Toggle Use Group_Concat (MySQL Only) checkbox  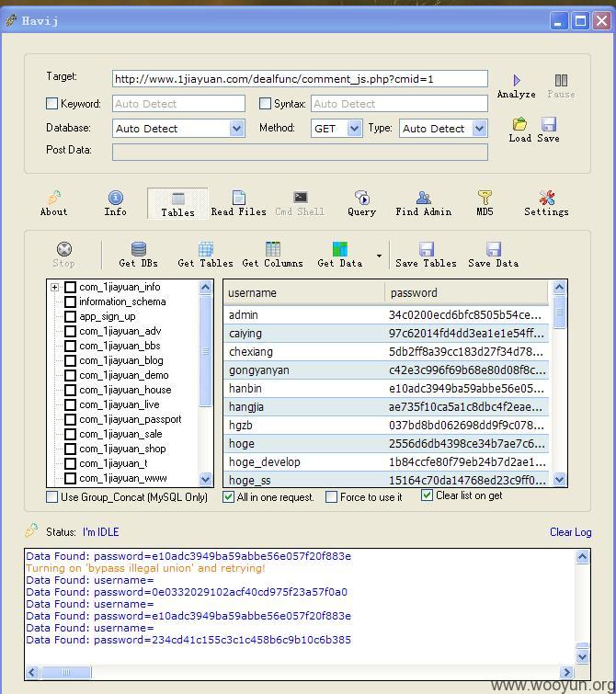51,497
